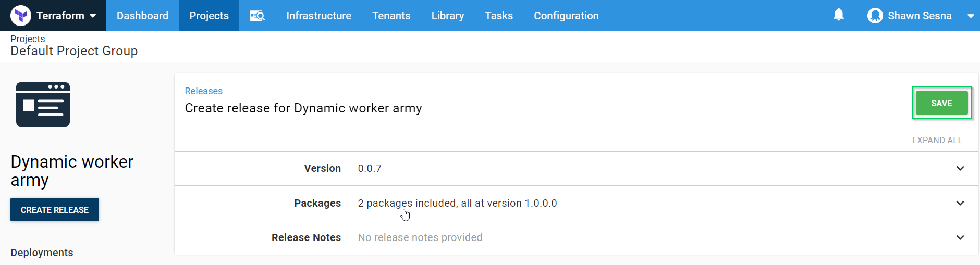This screenshot has height=265, width=980.
Task: Click Expand All sections
Action: pyautogui.click(x=937, y=140)
